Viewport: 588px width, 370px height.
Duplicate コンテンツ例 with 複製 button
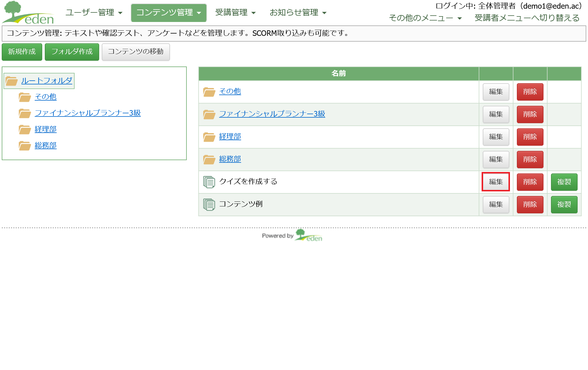pyautogui.click(x=564, y=204)
